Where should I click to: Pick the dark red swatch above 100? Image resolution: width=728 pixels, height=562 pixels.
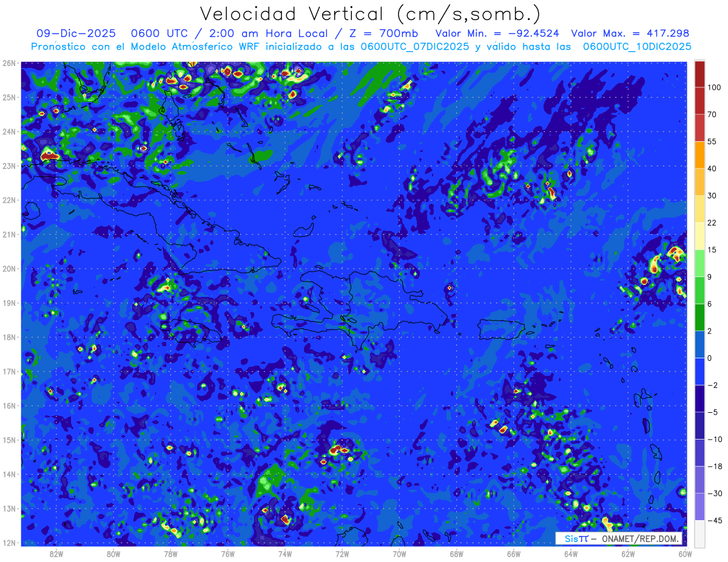coord(699,74)
